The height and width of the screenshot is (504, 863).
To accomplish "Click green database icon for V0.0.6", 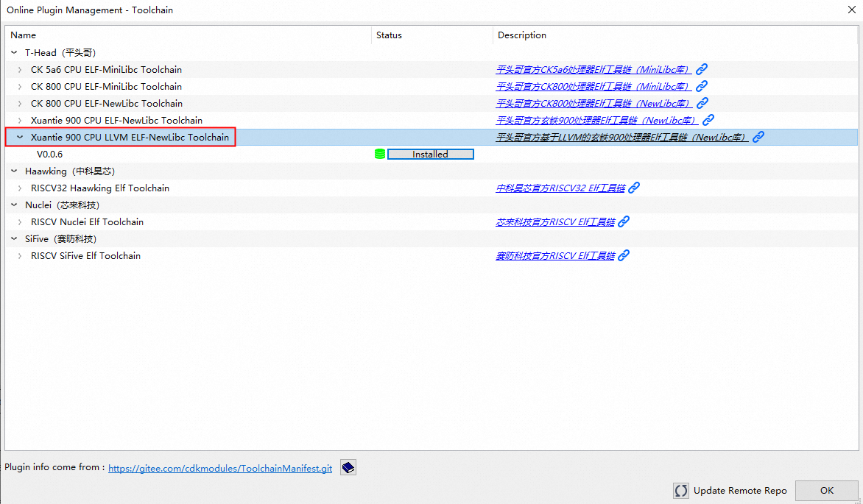I will 380,154.
